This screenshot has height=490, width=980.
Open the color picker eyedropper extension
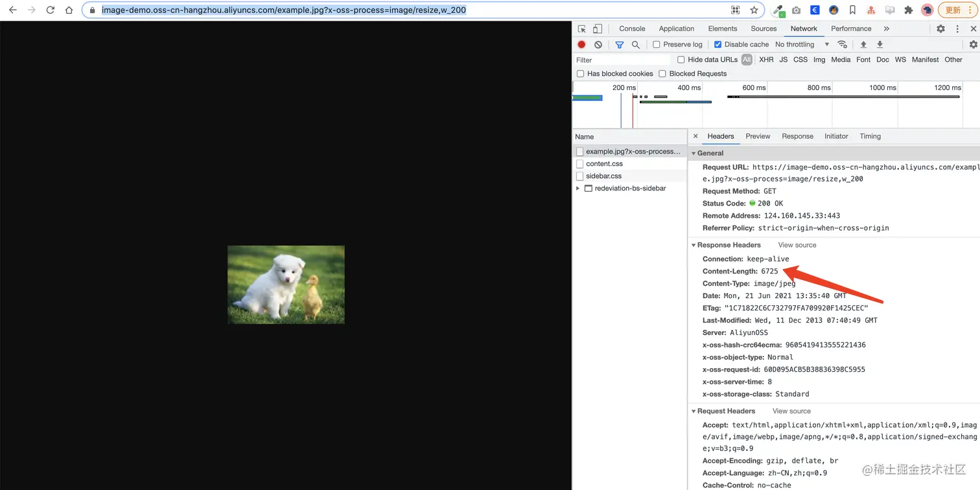coord(778,10)
